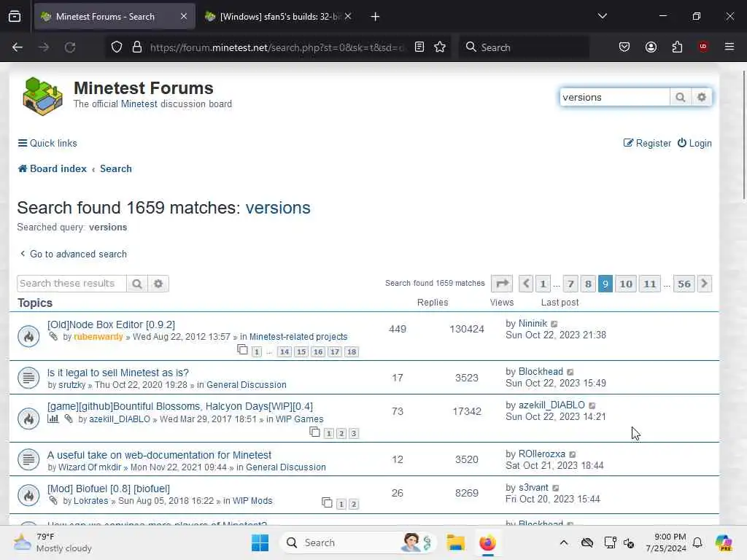Image resolution: width=747 pixels, height=560 pixels.
Task: Show site security padlock info
Action: click(137, 47)
